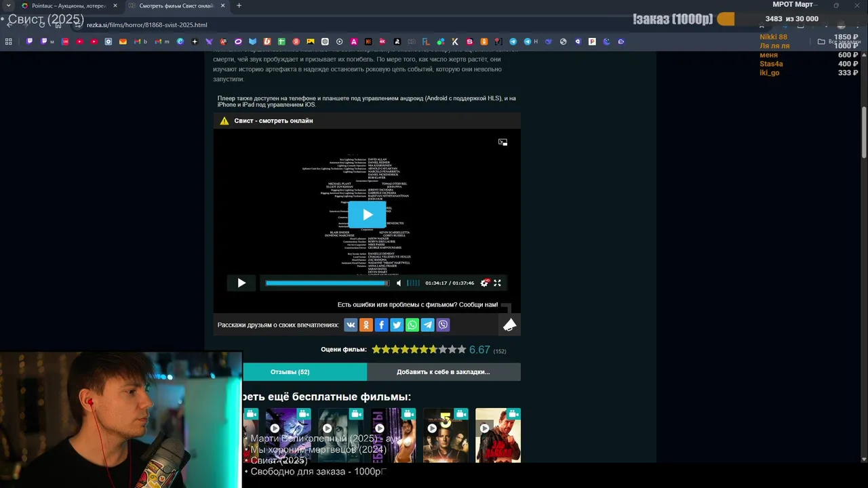Share the film via Telegram share icon
This screenshot has width=868, height=488.
point(428,325)
